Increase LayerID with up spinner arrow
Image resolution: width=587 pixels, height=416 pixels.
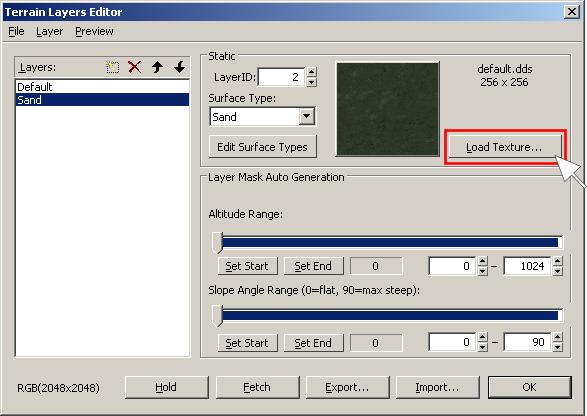(311, 72)
